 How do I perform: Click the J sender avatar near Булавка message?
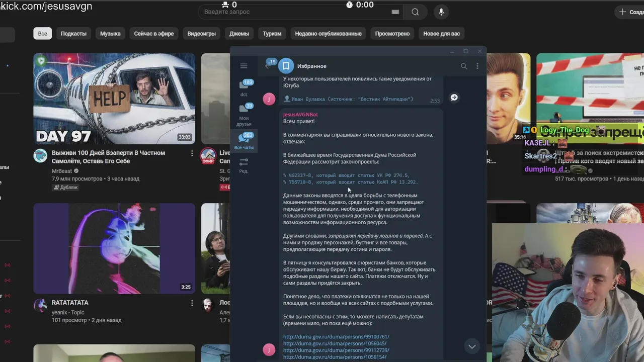[x=269, y=99]
